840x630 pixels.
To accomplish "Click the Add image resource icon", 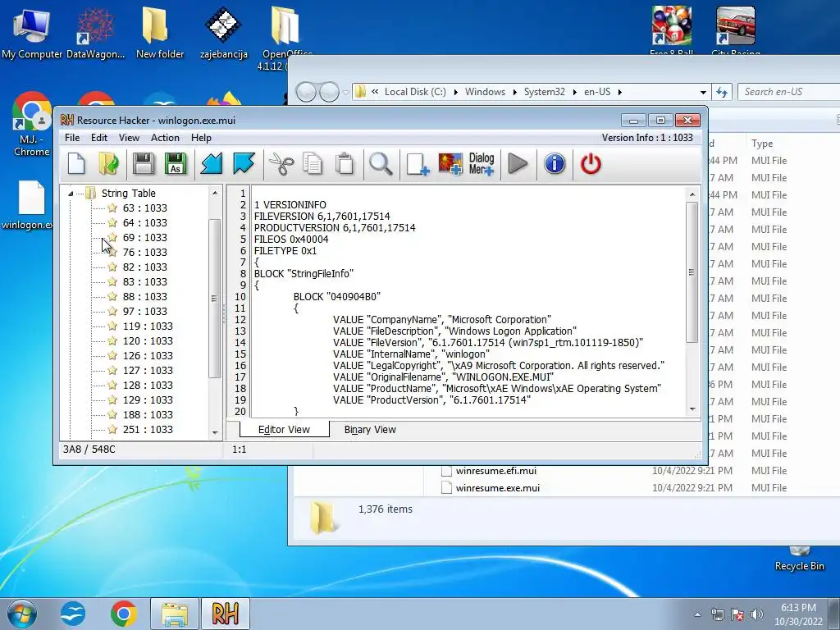I will pos(450,163).
